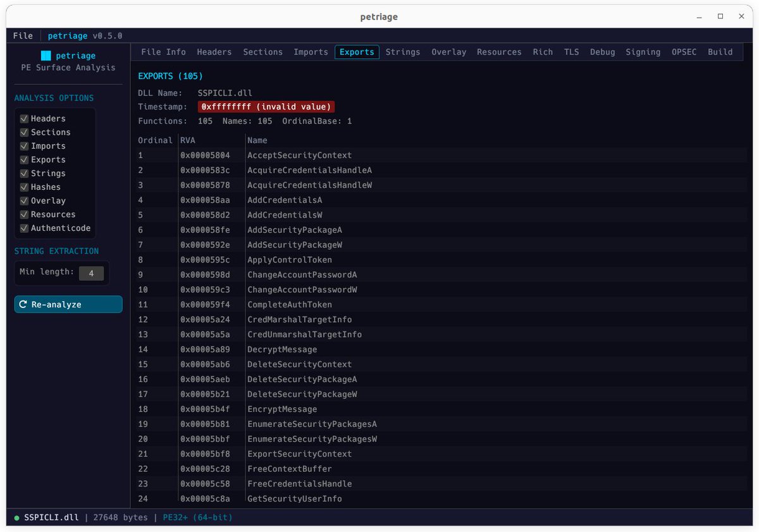The height and width of the screenshot is (532, 759).
Task: Toggle the Overlay analysis checkbox
Action: [x=24, y=201]
